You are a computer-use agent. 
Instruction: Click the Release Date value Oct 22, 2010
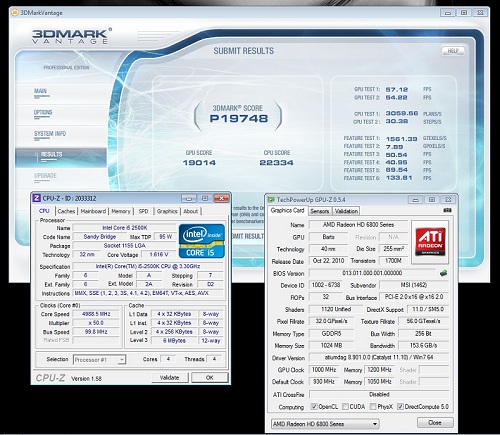point(328,261)
